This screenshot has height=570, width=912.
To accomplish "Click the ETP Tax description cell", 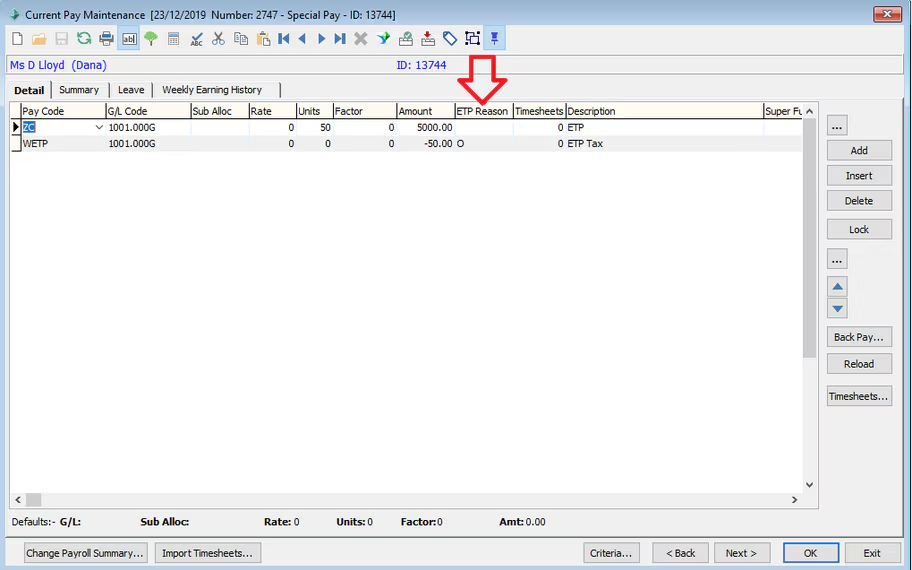I will click(665, 144).
